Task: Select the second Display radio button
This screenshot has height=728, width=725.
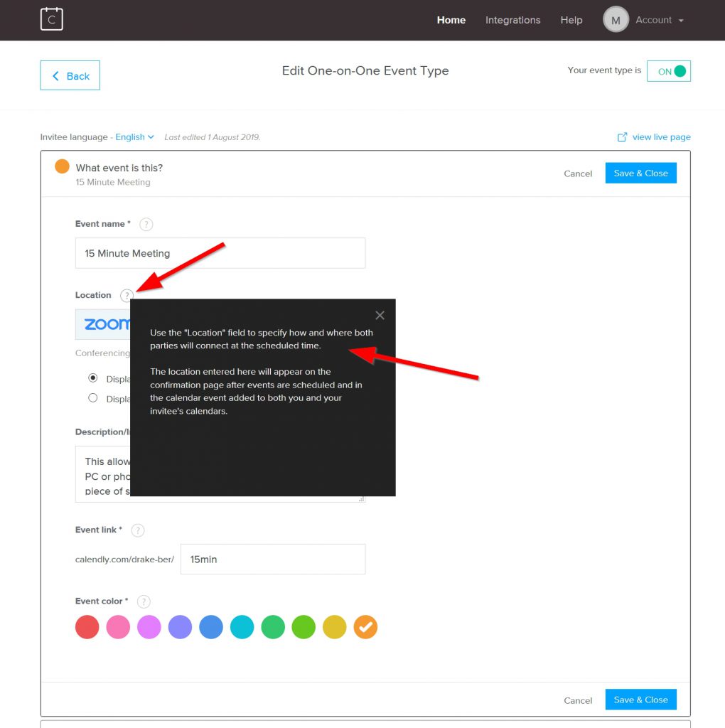Action: (x=93, y=398)
